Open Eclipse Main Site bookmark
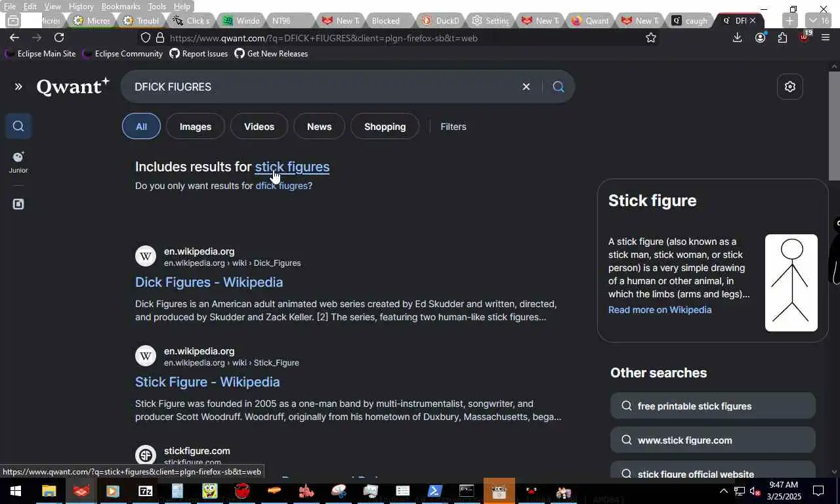840x504 pixels. 40,54
